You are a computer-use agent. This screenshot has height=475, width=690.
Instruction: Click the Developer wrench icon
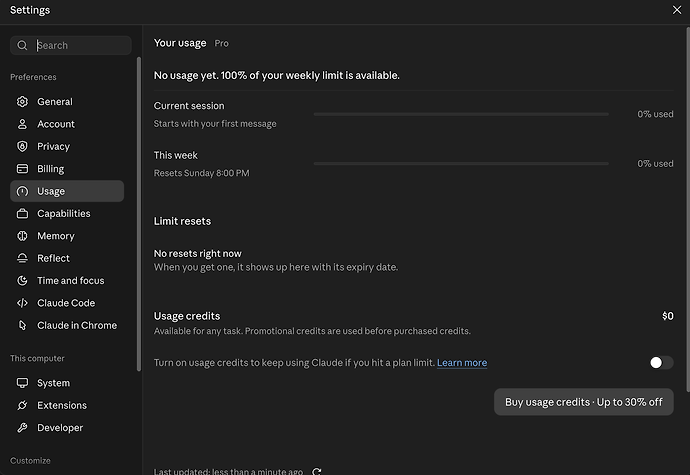point(22,428)
